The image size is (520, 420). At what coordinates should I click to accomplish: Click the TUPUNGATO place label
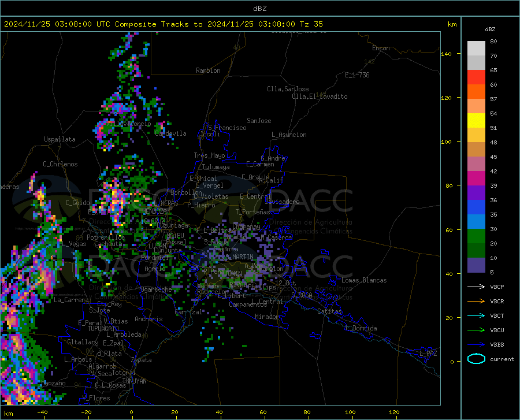(x=103, y=329)
